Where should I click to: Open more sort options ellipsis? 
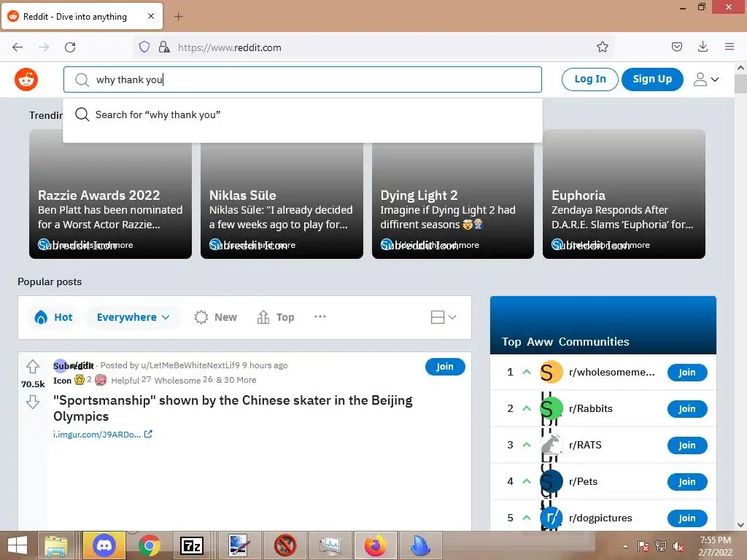[320, 316]
